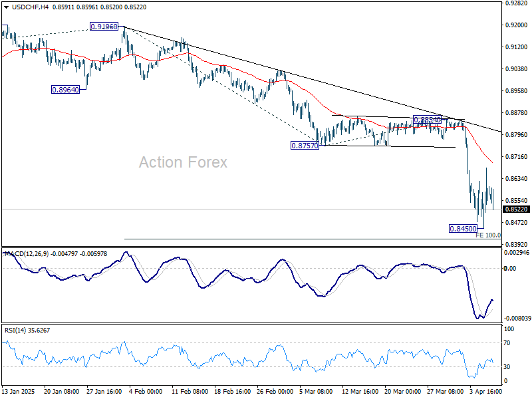Select the 26 Feb 00:00 time label

pyautogui.click(x=275, y=392)
